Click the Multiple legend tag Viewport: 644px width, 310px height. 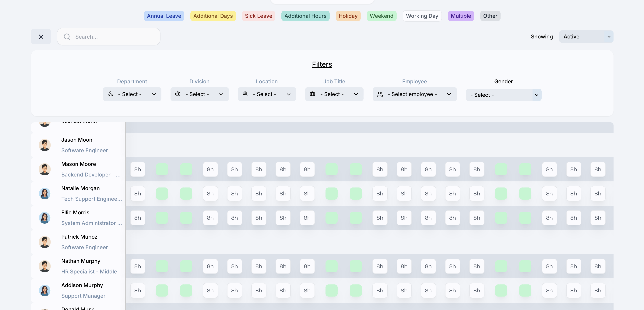point(461,16)
